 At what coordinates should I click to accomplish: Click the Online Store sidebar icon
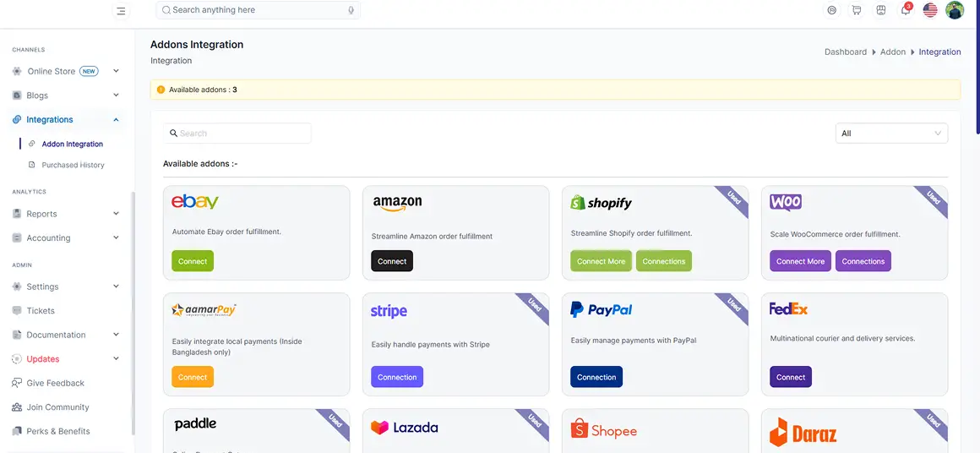coord(17,71)
